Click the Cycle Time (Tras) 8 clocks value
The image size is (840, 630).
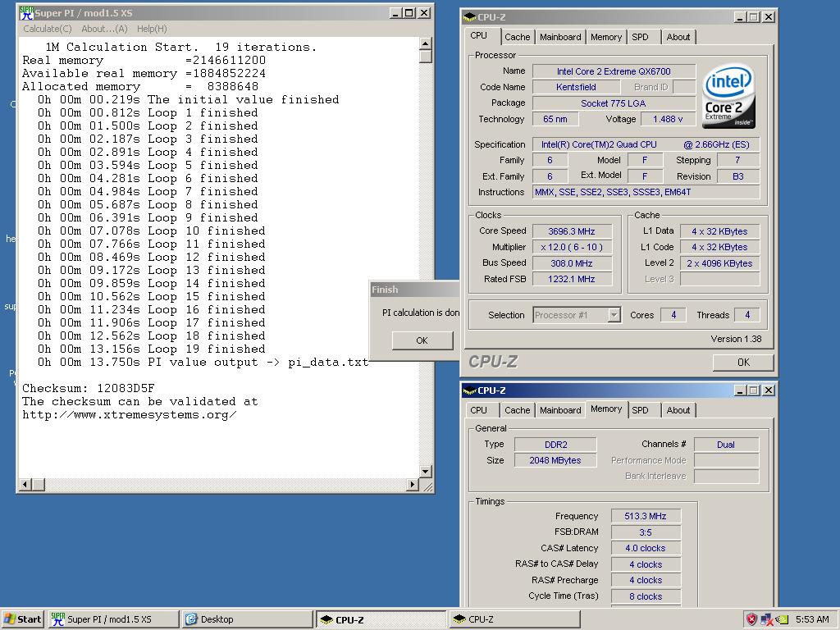646,596
